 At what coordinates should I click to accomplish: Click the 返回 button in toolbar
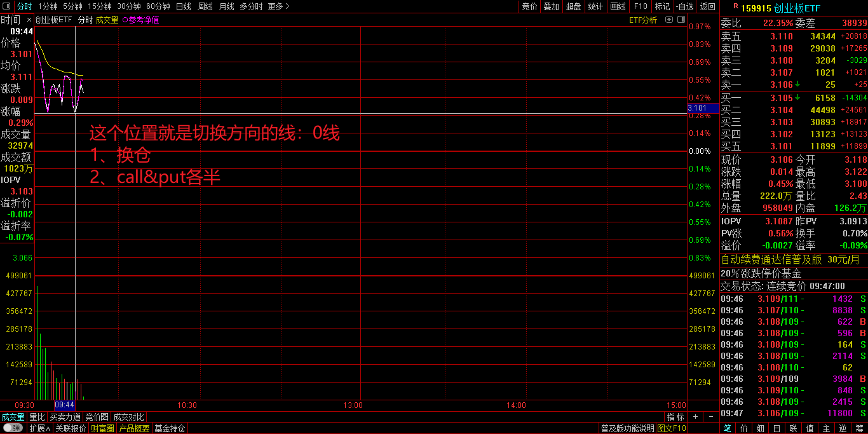point(707,6)
